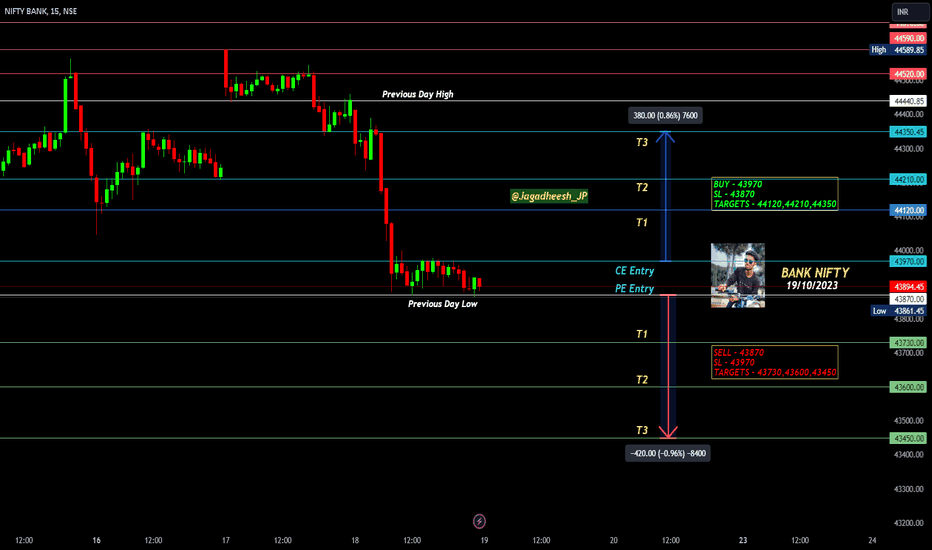
Task: Click the High 44589.85 price label
Action: point(898,50)
